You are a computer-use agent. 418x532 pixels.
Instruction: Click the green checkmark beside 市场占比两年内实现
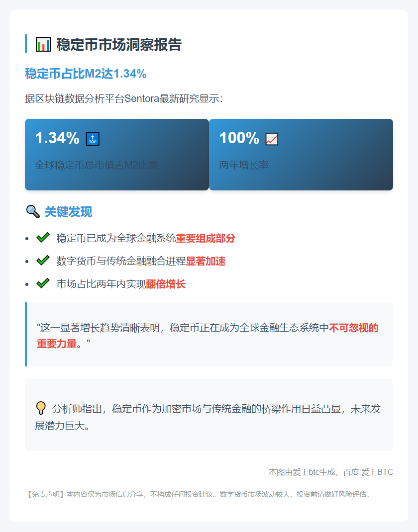click(43, 283)
